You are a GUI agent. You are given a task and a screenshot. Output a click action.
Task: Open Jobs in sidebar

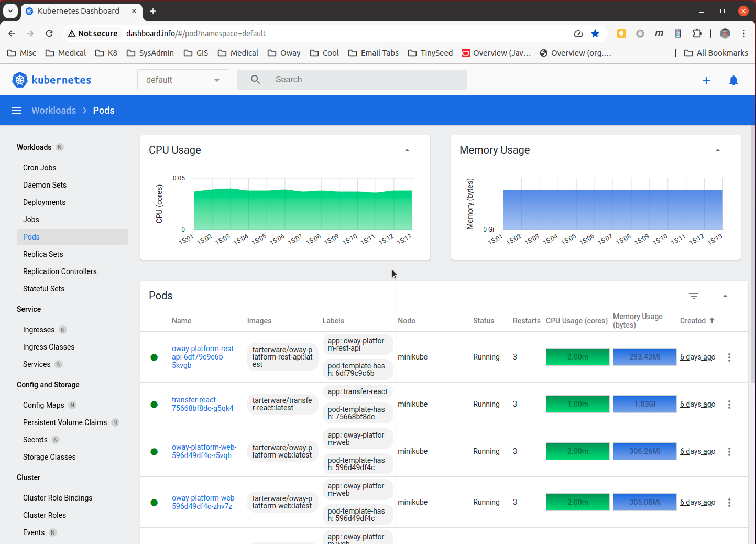[31, 220]
